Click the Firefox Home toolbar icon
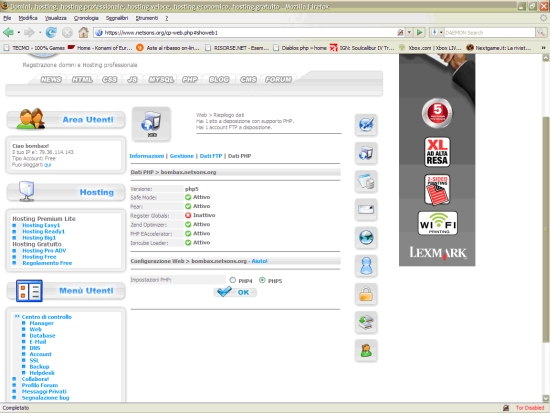 [83, 32]
